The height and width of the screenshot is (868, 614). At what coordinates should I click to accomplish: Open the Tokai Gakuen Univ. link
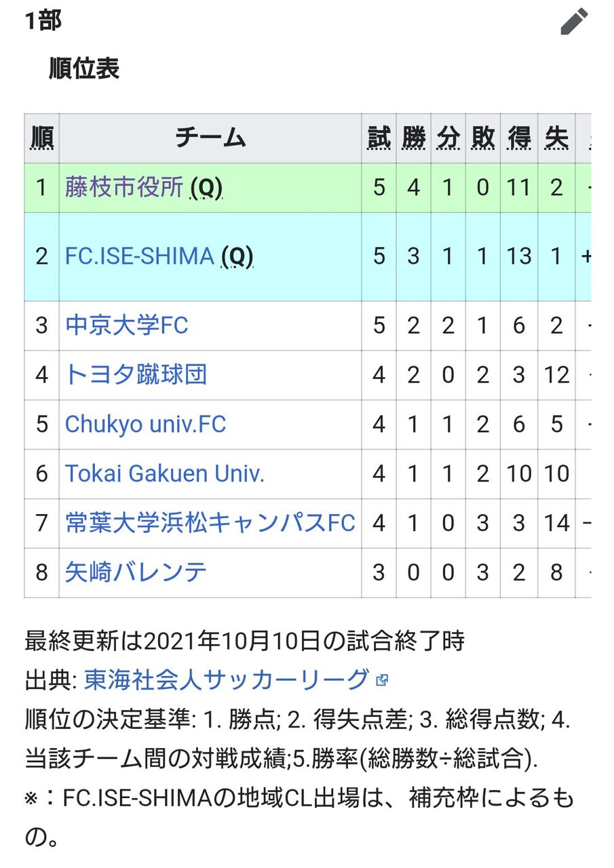tap(164, 473)
